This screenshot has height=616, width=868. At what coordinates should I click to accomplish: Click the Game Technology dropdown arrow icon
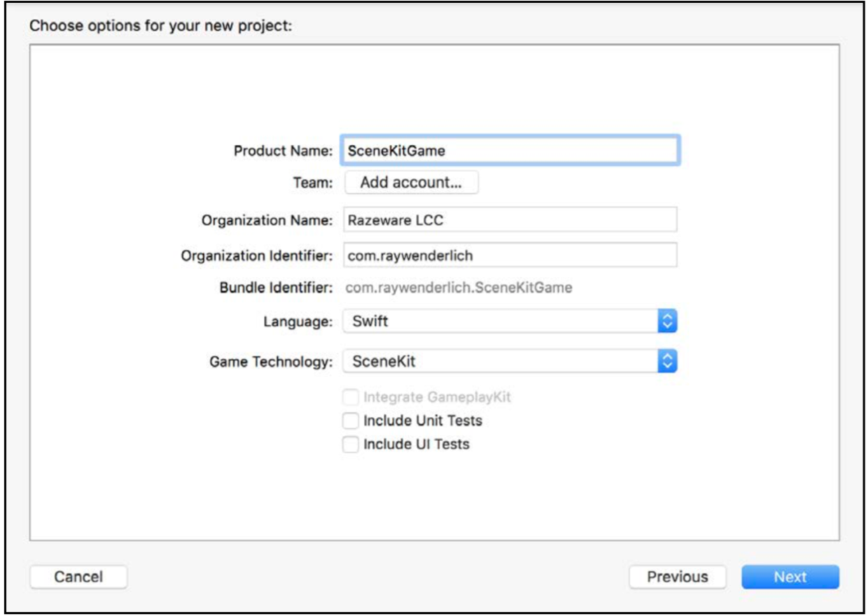click(668, 361)
